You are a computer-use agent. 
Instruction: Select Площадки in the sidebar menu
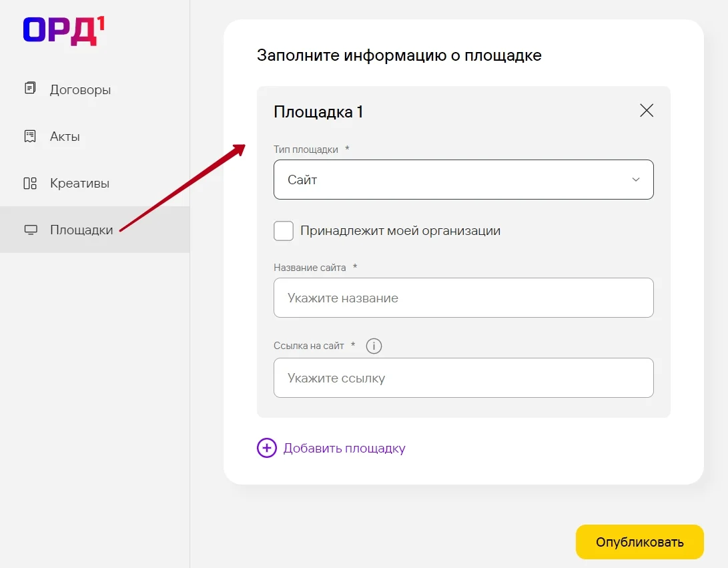coord(81,230)
